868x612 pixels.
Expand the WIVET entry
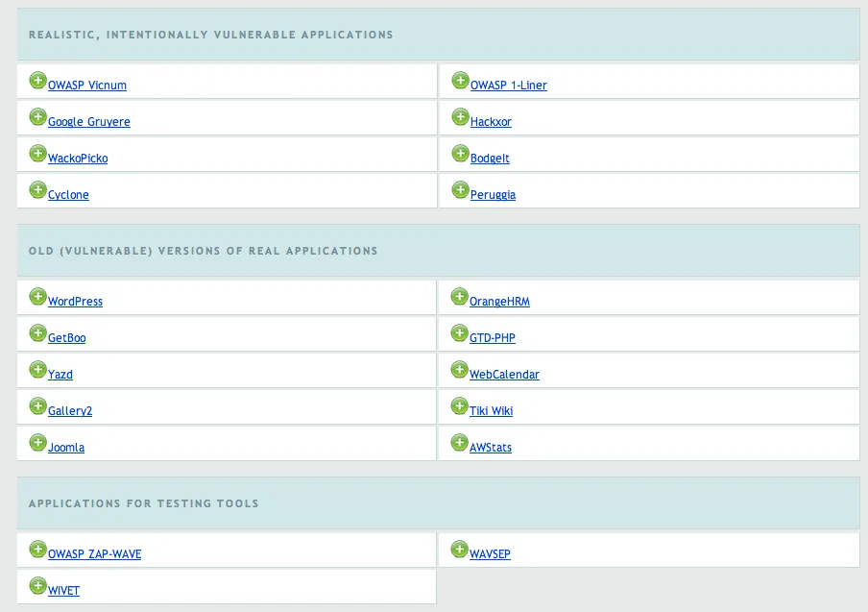tap(38, 585)
